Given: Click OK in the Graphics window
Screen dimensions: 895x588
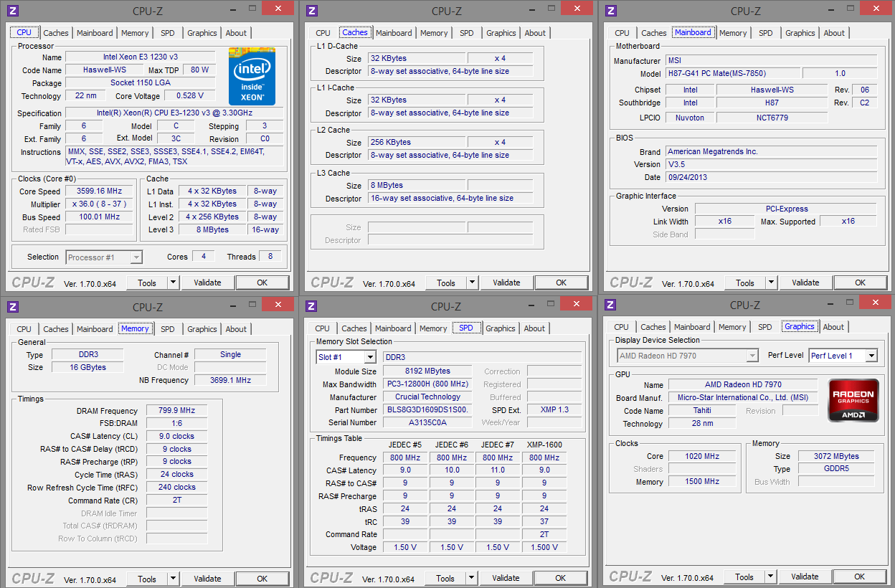Looking at the screenshot, I should coord(860,577).
